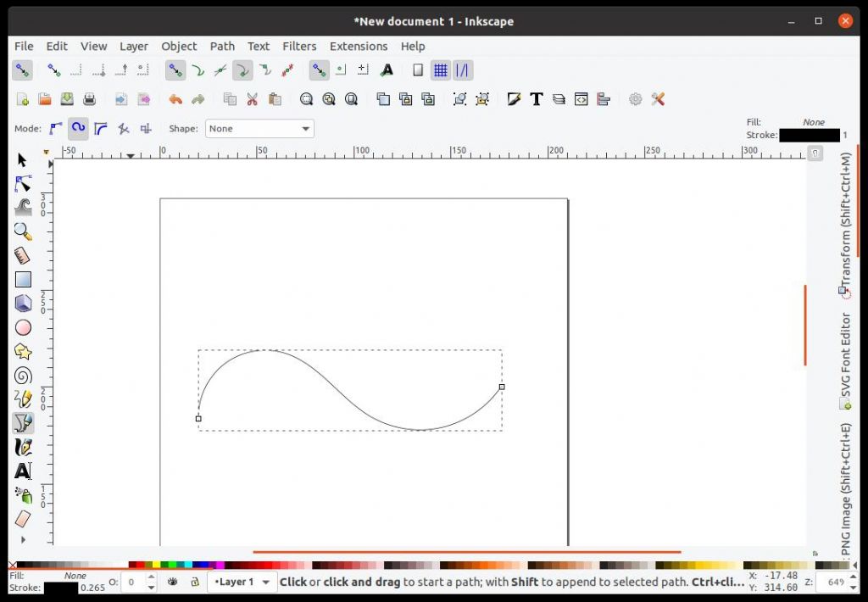Click the Print icon
The image size is (868, 602).
pos(89,99)
